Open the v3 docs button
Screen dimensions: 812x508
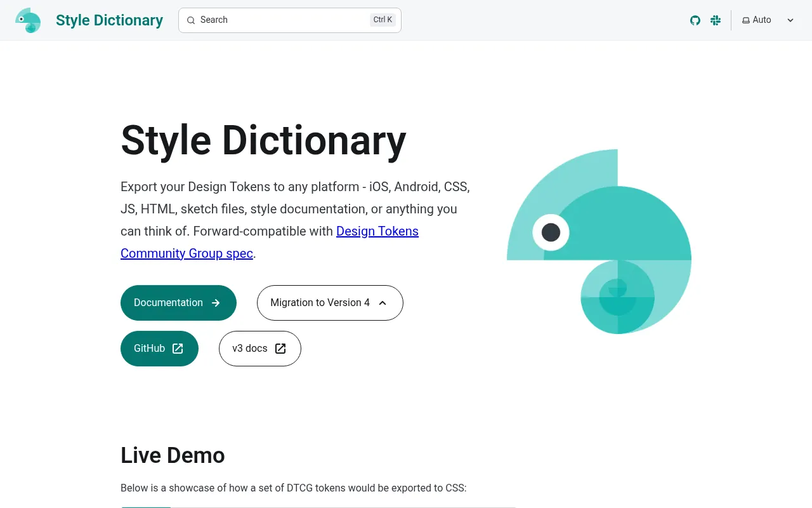tap(260, 349)
